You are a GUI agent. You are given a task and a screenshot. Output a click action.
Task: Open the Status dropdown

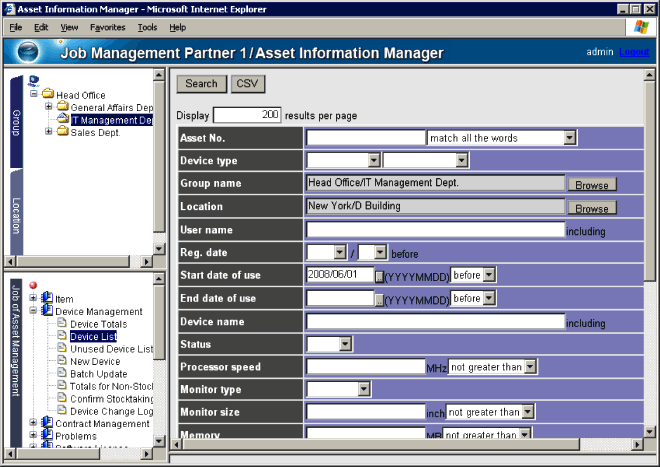(x=345, y=344)
